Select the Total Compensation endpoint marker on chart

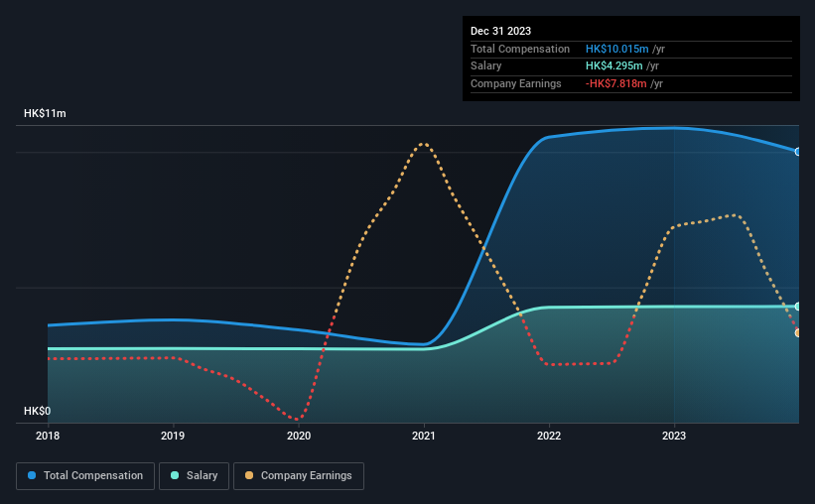click(x=798, y=152)
